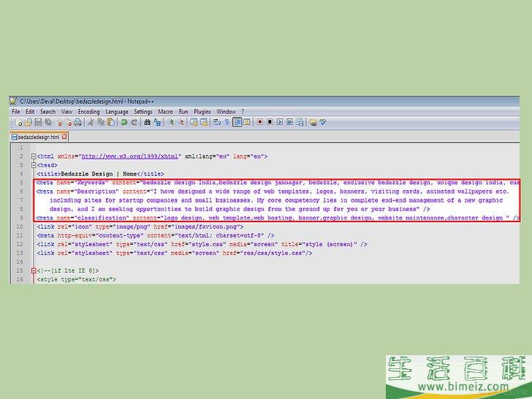Click the User Defined Language icon
Screen dimensions: 532x399
tap(247, 122)
